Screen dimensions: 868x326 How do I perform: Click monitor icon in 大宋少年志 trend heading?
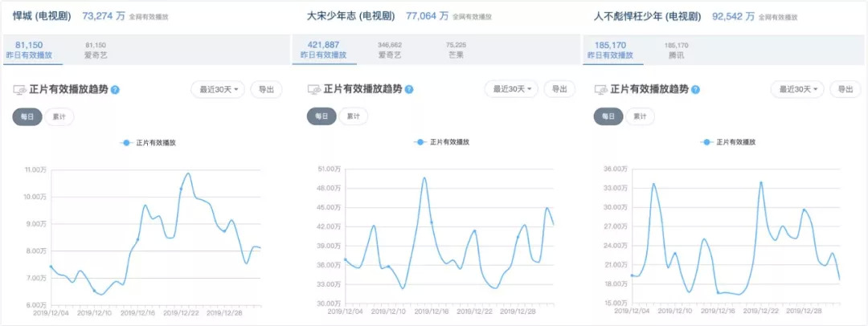point(314,90)
